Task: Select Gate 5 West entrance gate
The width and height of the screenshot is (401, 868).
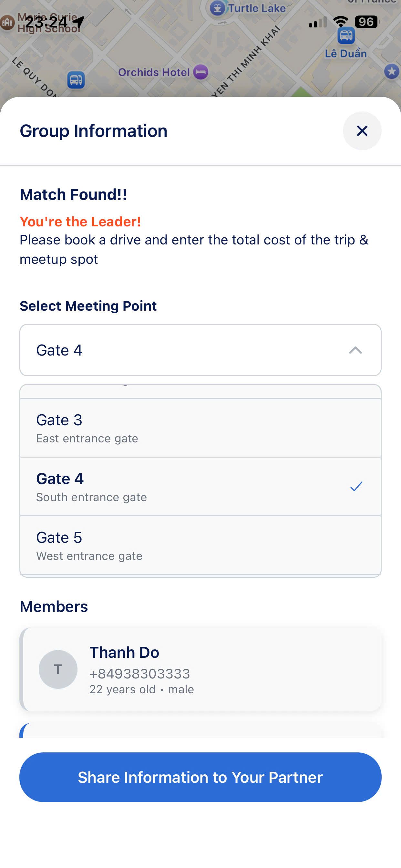Action: click(x=200, y=545)
